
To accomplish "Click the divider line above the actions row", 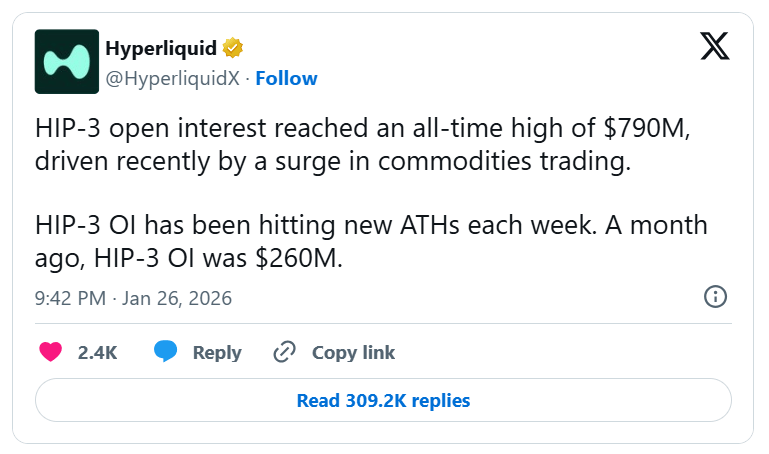I will click(383, 323).
